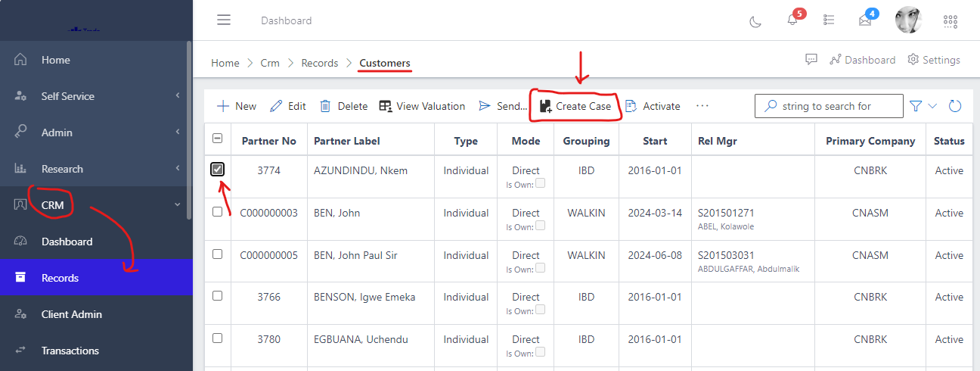
Task: Focus the string to search for field
Action: (829, 106)
